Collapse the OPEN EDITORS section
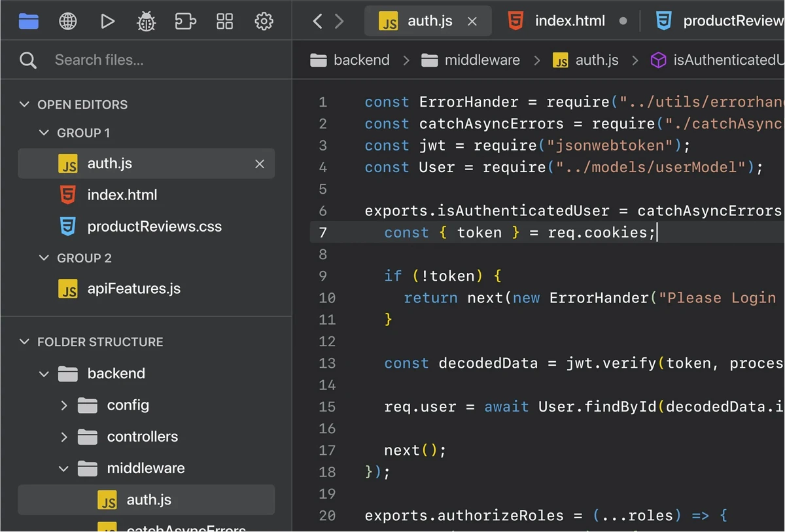Viewport: 785px width, 532px height. click(24, 104)
